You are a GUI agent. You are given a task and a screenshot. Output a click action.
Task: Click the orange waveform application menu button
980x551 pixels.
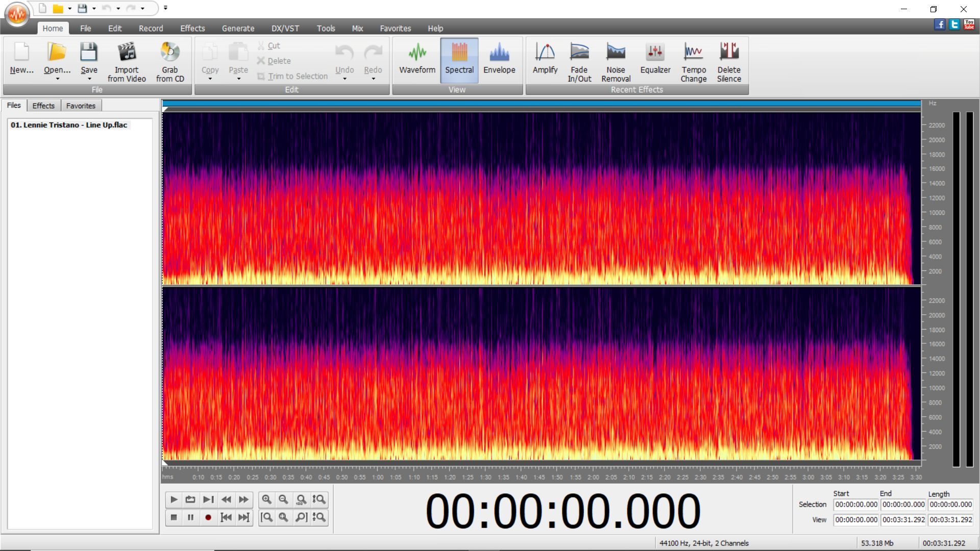(x=18, y=14)
